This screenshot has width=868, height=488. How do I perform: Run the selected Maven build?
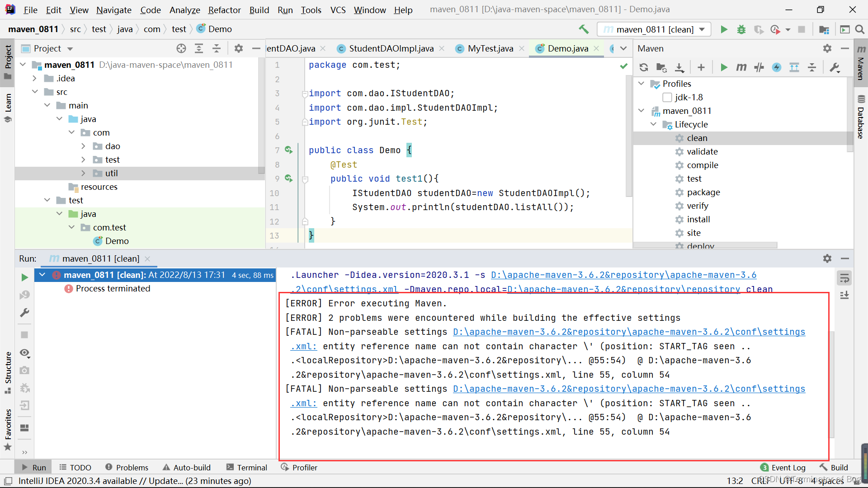point(724,67)
